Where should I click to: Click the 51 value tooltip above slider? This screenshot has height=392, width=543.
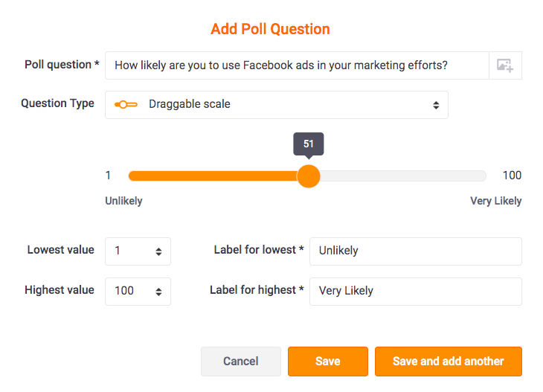pyautogui.click(x=309, y=144)
